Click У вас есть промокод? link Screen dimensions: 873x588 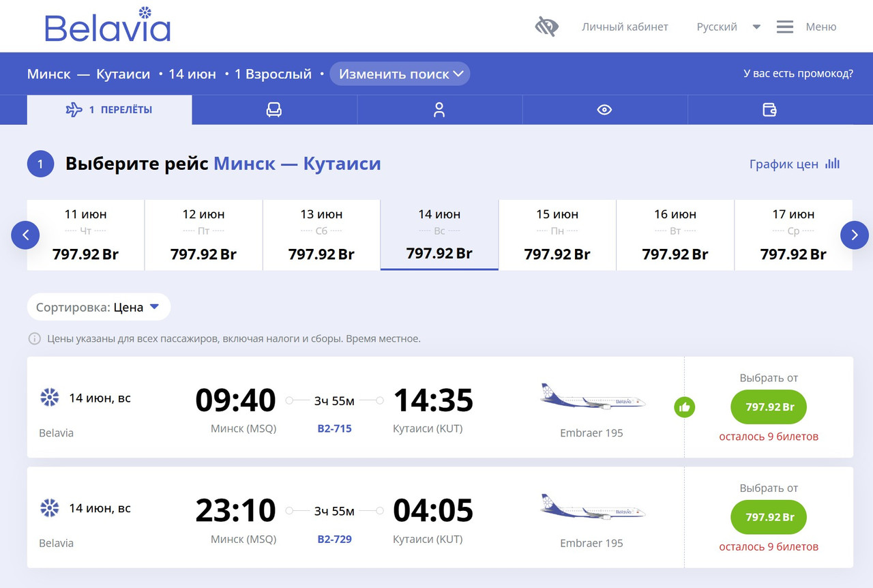pyautogui.click(x=798, y=74)
